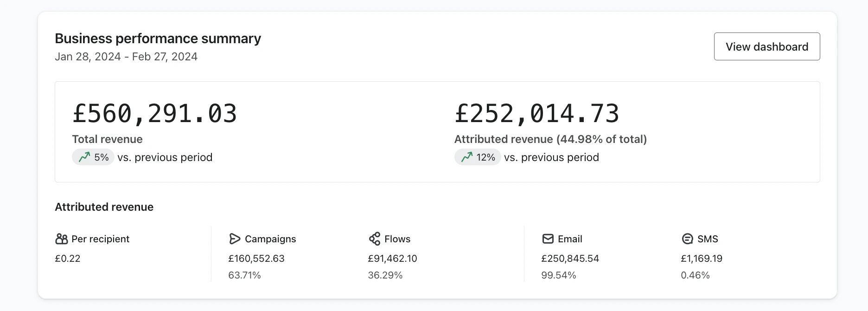Click the Email envelope icon
The height and width of the screenshot is (311, 868).
[x=548, y=239]
